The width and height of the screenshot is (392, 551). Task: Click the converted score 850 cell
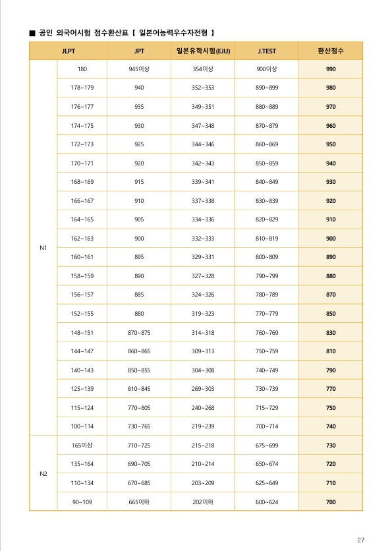331,314
